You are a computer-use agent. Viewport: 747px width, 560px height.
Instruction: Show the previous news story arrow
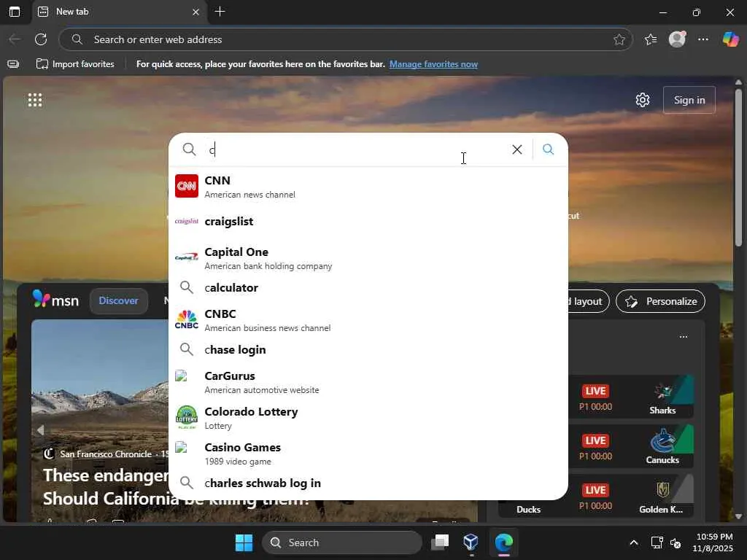click(41, 430)
